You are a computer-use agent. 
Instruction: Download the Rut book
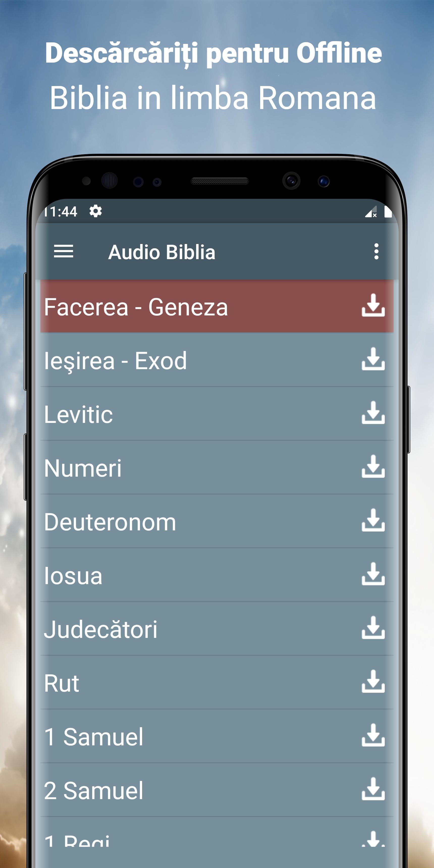(x=373, y=682)
